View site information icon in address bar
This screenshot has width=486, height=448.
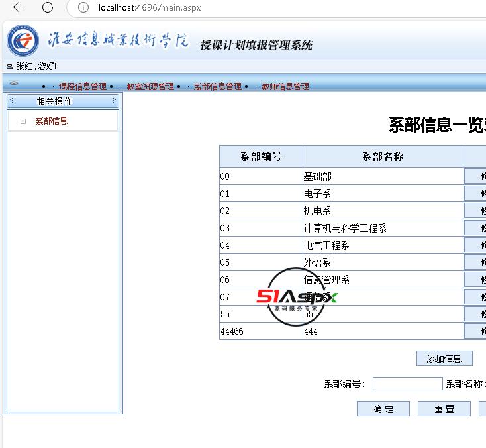coord(83,7)
